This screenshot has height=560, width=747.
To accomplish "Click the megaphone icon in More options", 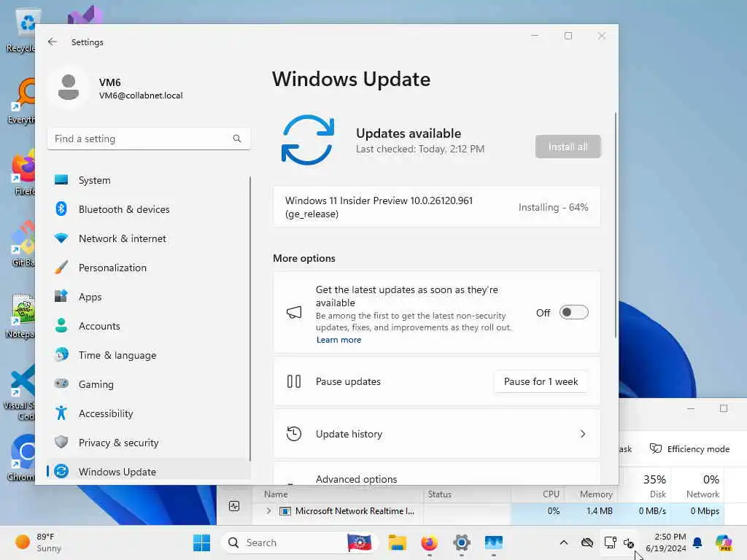I will 294,312.
